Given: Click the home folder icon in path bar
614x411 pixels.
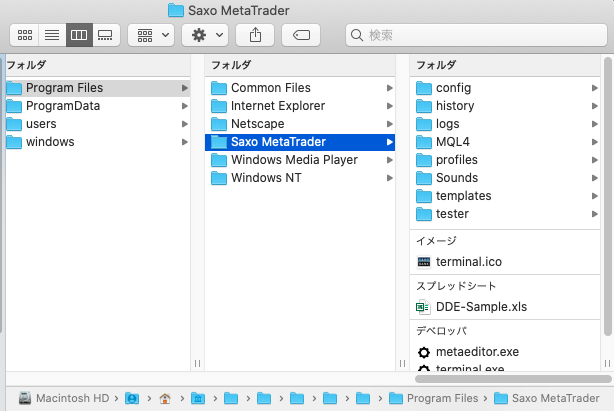Looking at the screenshot, I should point(165,398).
